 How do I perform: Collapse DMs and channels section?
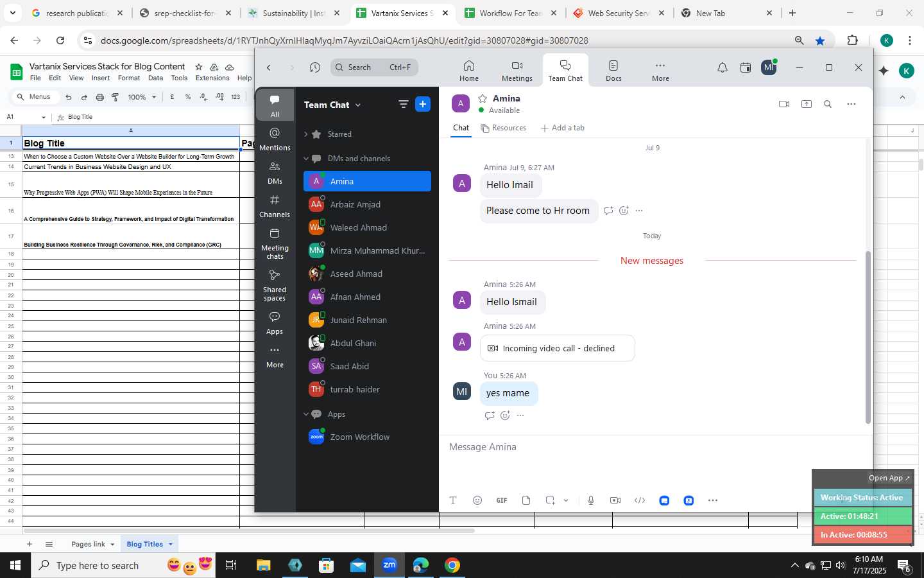point(306,159)
